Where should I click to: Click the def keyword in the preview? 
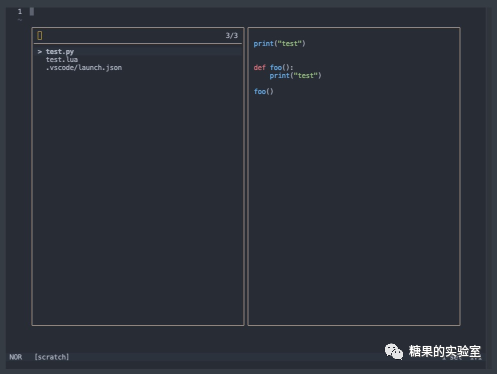point(259,68)
